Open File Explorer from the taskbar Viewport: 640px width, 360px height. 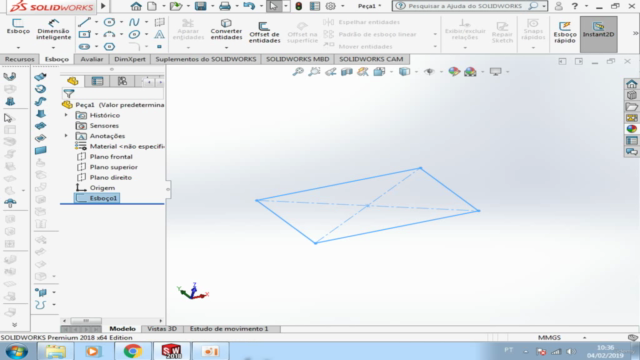56,351
